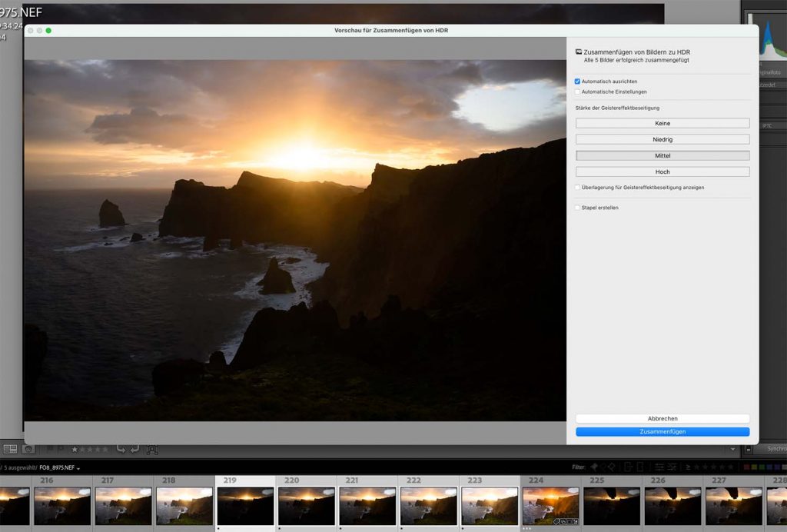Choose Niedrig deghosting strength
Image resolution: width=787 pixels, height=532 pixels.
(662, 139)
